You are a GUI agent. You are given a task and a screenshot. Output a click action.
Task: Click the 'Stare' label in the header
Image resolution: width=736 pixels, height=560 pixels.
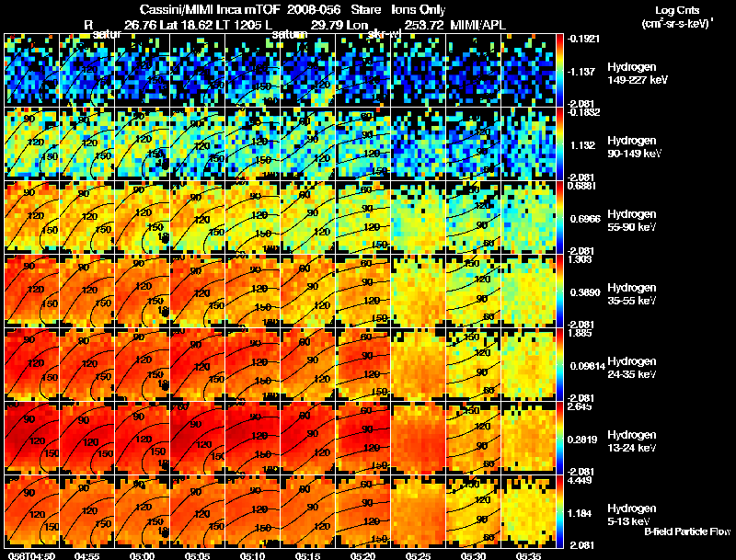pos(365,9)
